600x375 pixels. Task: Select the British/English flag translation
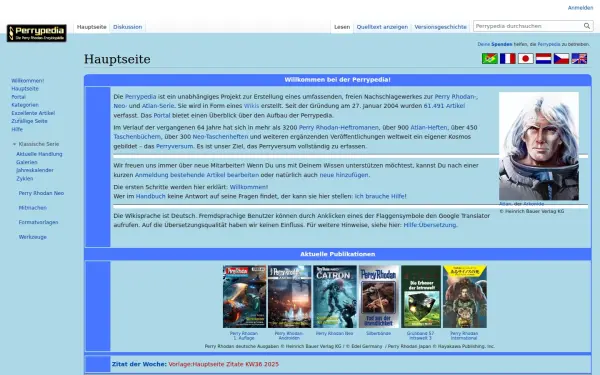(x=579, y=59)
